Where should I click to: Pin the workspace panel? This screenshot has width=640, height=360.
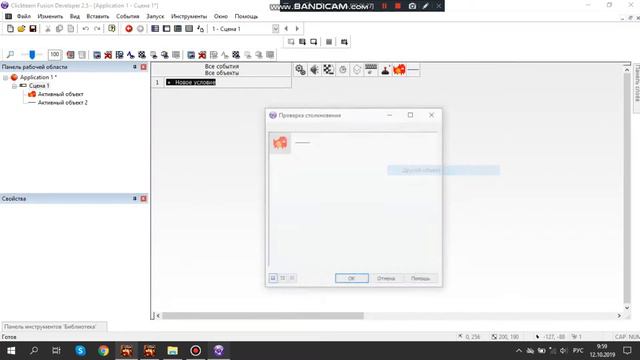pos(135,67)
